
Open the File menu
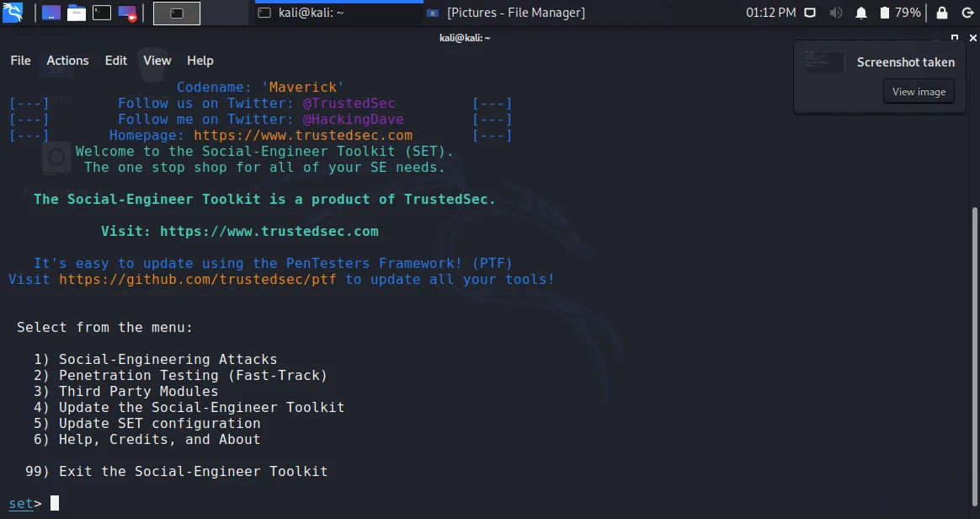point(20,61)
